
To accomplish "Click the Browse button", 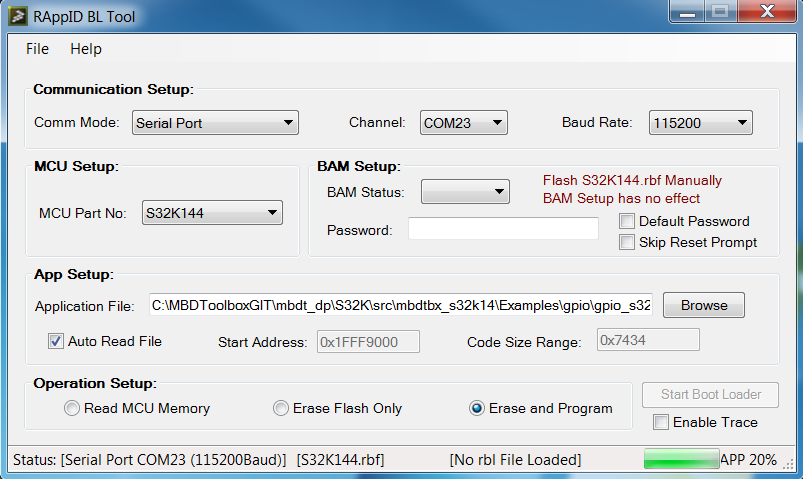I will 703,305.
